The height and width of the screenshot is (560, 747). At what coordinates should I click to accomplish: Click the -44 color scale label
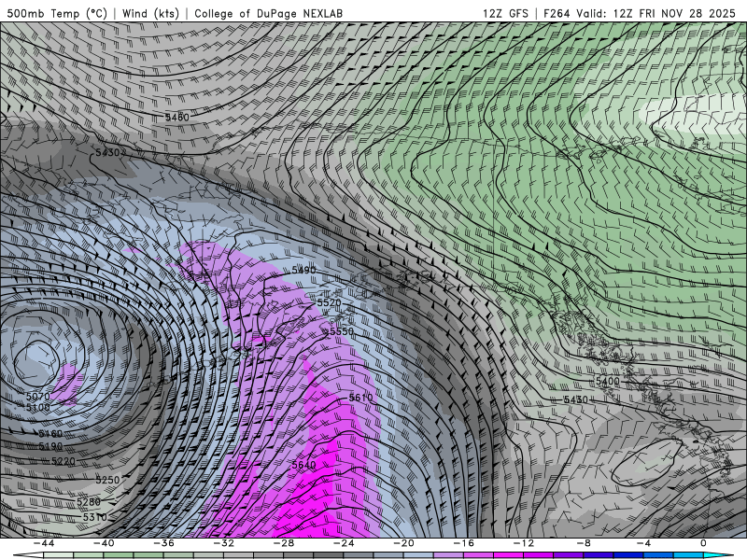[43, 543]
